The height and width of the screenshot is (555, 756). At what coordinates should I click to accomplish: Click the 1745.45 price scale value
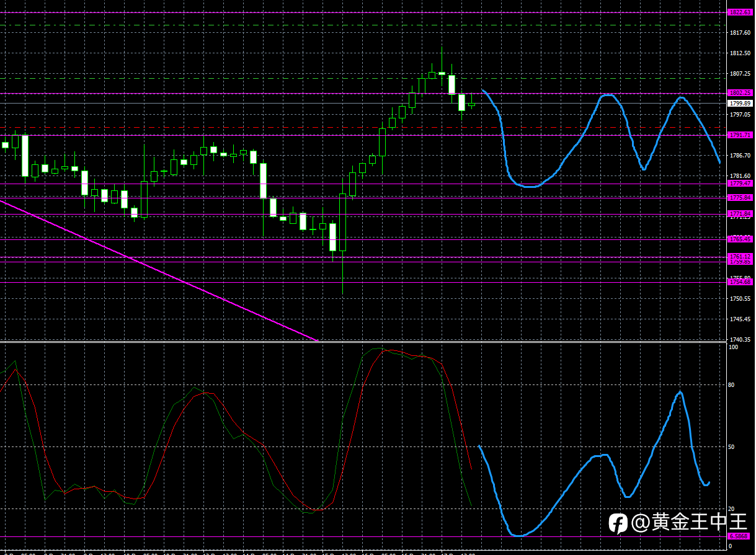(x=740, y=319)
